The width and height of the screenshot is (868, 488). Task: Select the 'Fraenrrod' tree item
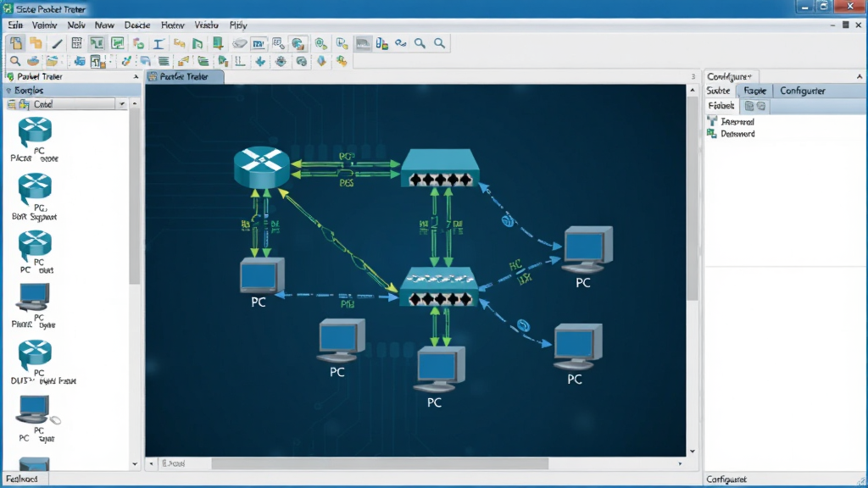pyautogui.click(x=737, y=122)
